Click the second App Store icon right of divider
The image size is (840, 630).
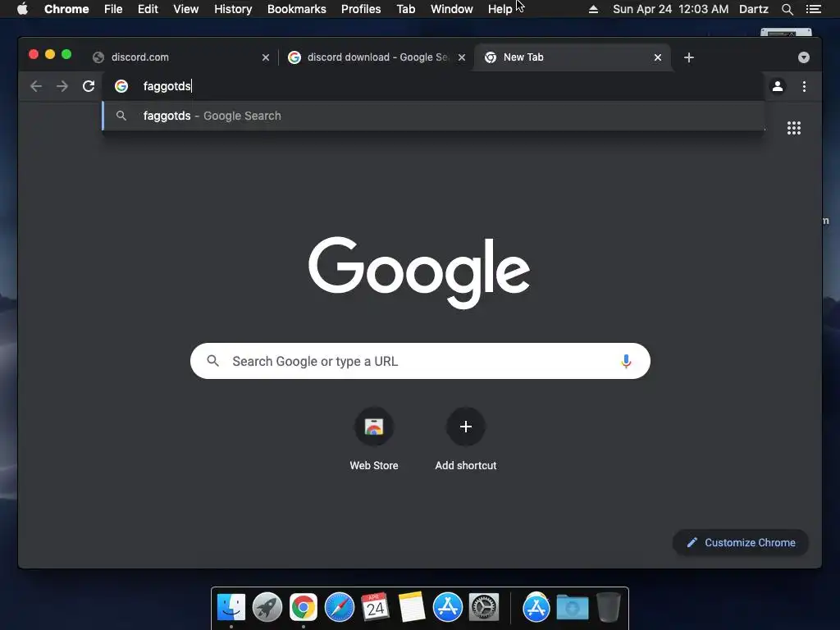pyautogui.click(x=536, y=607)
